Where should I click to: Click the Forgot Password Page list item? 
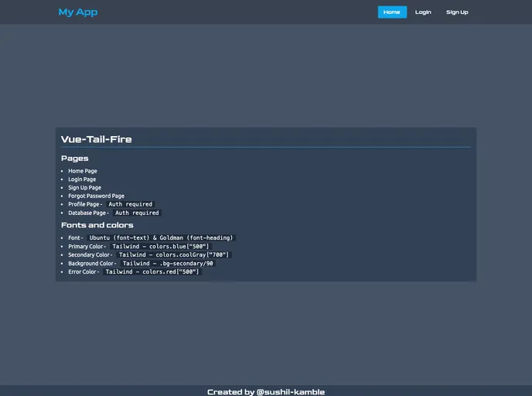(x=96, y=196)
